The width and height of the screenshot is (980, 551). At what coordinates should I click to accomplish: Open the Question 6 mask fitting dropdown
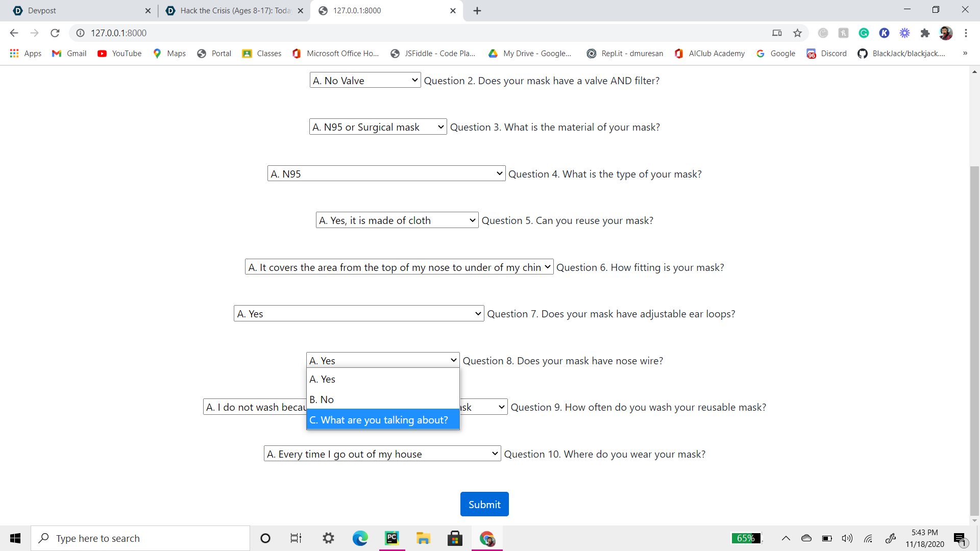[x=399, y=267]
